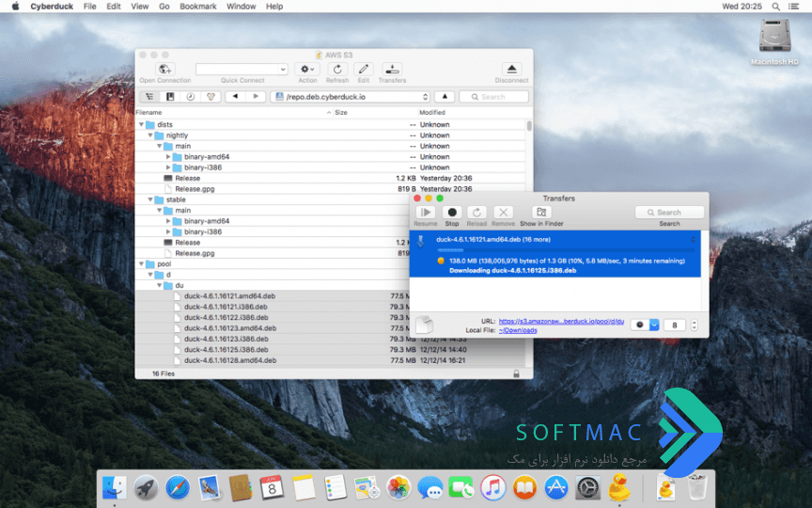Click the connections count field showing 8
This screenshot has height=508, width=812.
[x=674, y=325]
